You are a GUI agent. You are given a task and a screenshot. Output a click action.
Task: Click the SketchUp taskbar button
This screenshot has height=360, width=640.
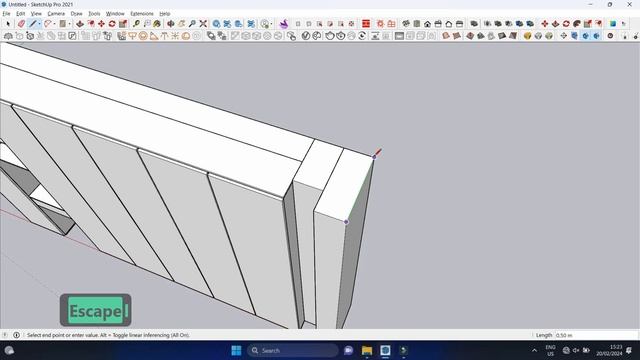(x=385, y=350)
